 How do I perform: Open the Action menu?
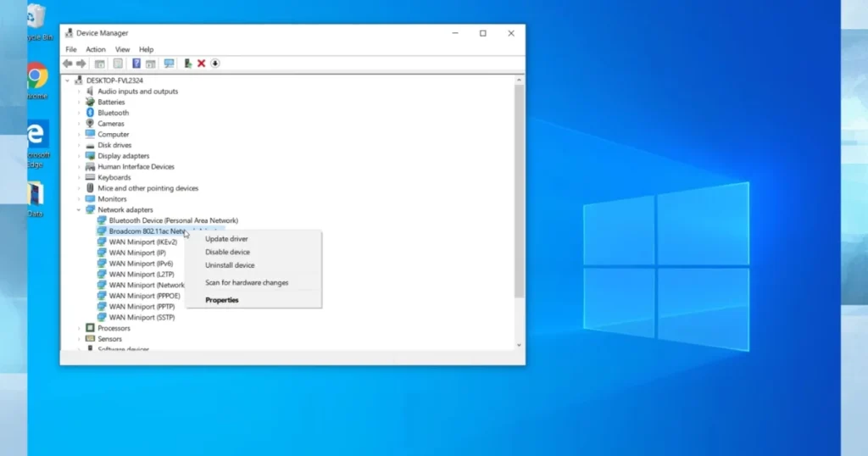click(95, 49)
